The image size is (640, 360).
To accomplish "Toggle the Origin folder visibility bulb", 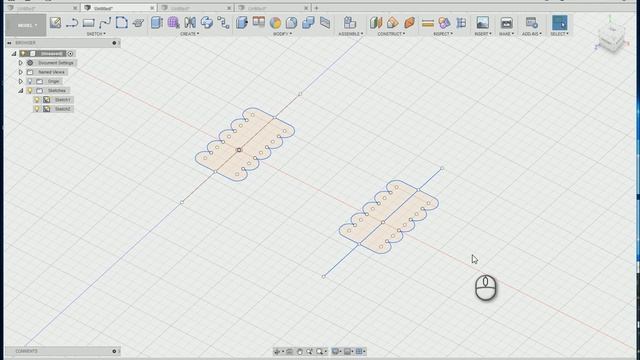I will [30, 81].
